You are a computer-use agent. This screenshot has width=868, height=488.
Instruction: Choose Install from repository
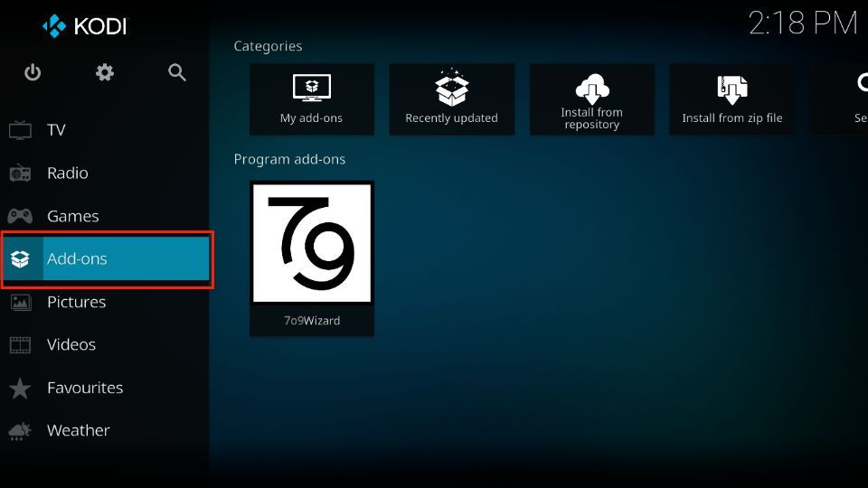591,99
